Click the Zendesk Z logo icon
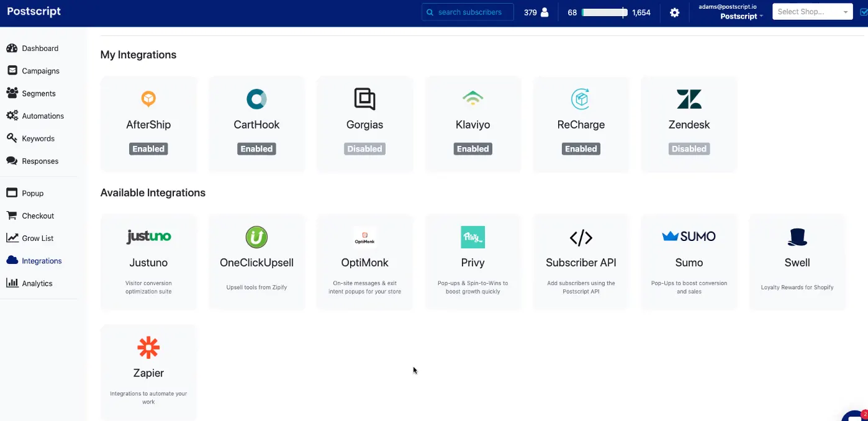Viewport: 868px width, 421px height. coord(689,99)
